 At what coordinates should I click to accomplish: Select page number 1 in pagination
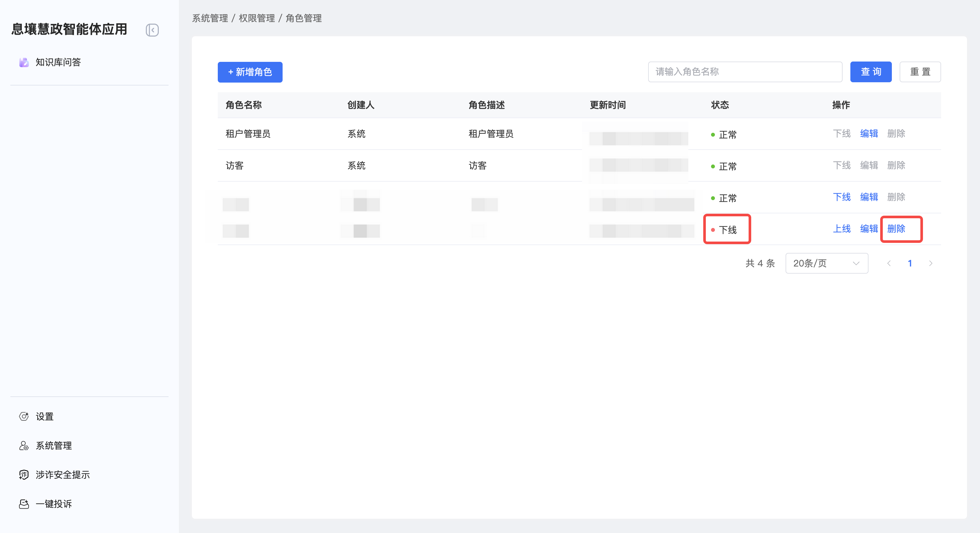click(910, 263)
